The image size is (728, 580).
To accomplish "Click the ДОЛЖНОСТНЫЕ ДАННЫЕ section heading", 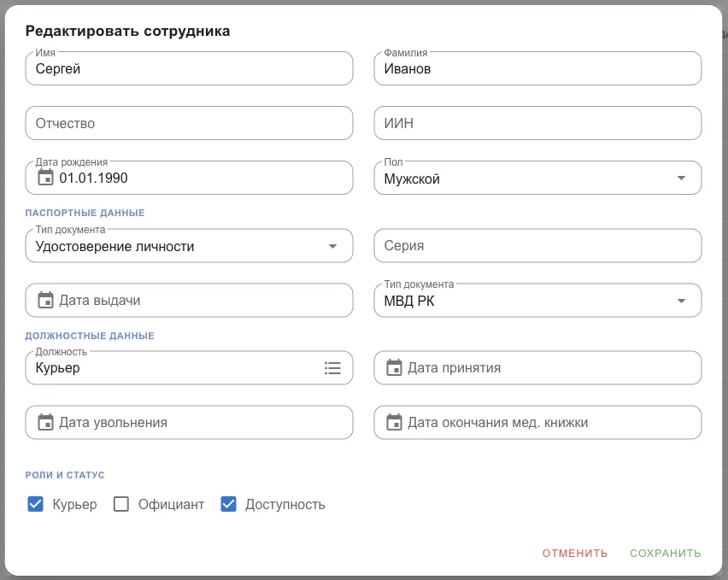I will click(90, 336).
